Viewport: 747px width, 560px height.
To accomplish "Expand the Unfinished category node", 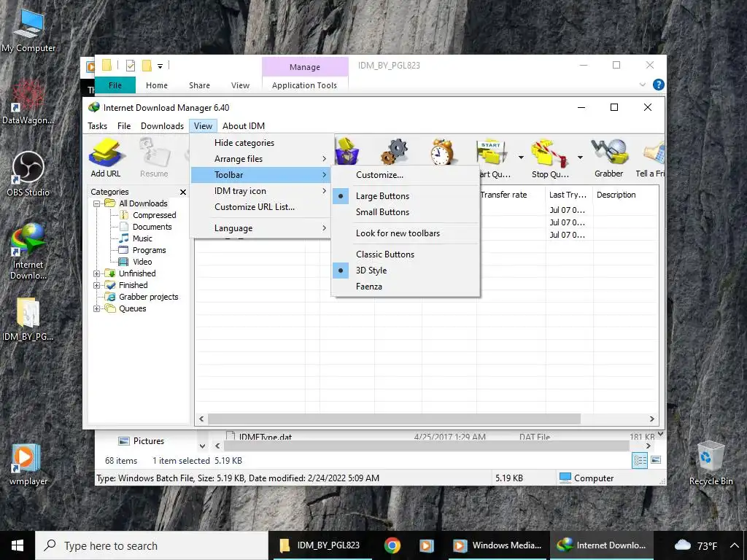I will point(97,273).
